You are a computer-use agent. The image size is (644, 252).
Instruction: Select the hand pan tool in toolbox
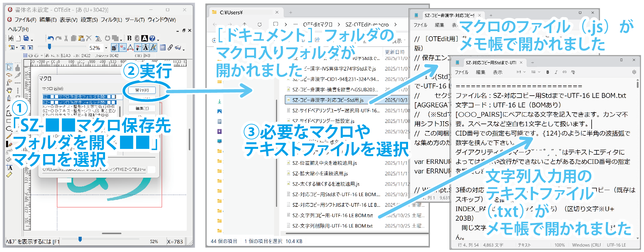[9, 90]
